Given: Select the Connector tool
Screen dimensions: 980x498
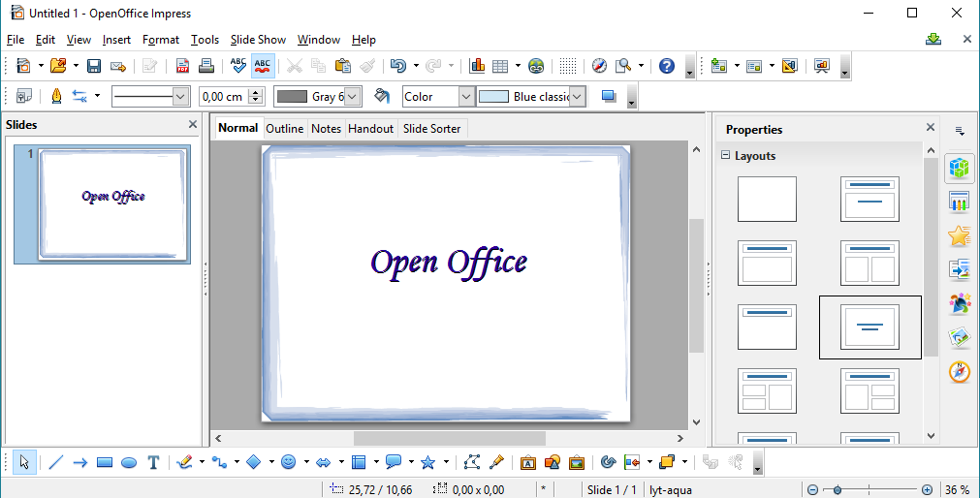Looking at the screenshot, I should coord(219,462).
